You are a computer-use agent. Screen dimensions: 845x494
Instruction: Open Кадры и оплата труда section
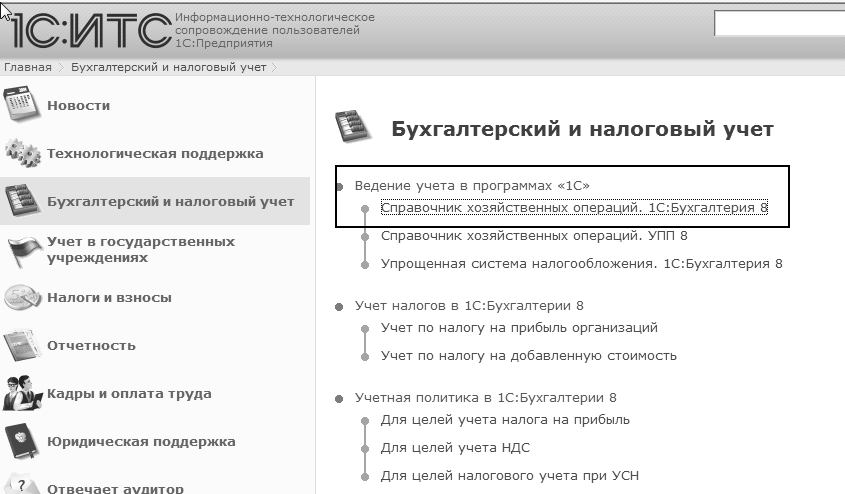pyautogui.click(x=129, y=394)
